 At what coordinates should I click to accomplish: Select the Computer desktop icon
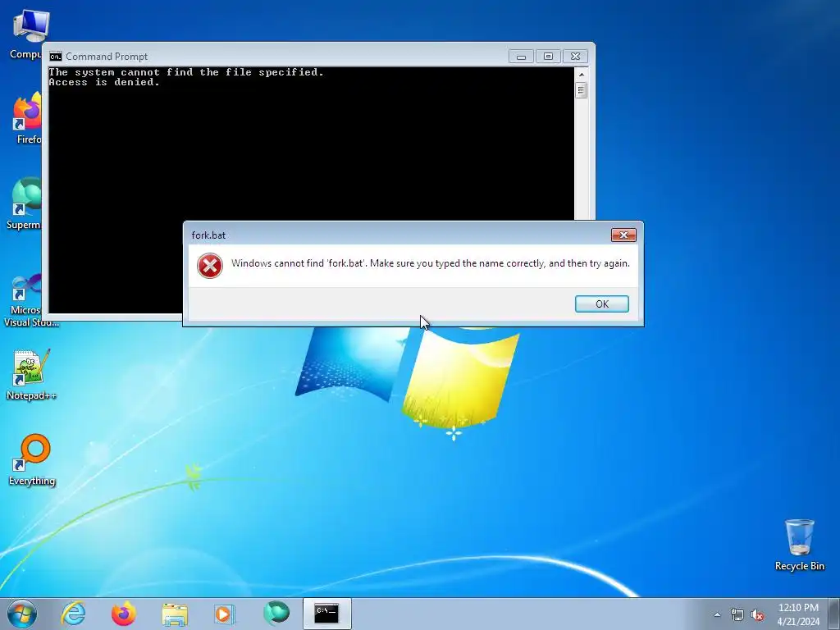coord(27,34)
